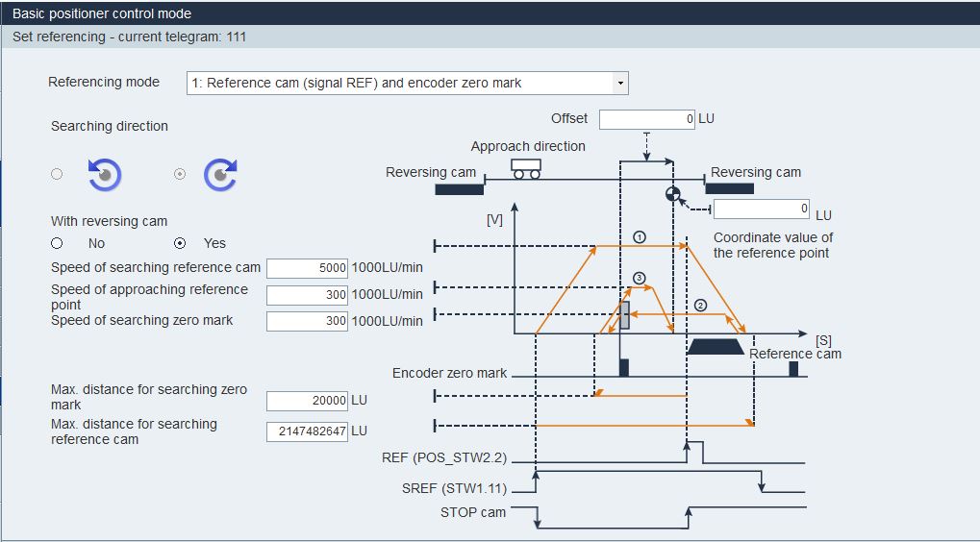Open the Referencing mode dropdown
The width and height of the screenshot is (980, 542).
(x=407, y=83)
